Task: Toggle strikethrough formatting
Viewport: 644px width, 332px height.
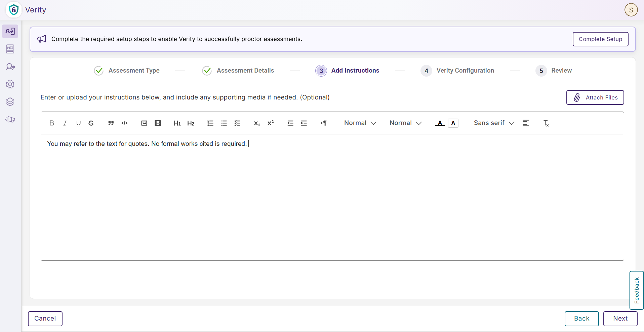Action: 91,123
